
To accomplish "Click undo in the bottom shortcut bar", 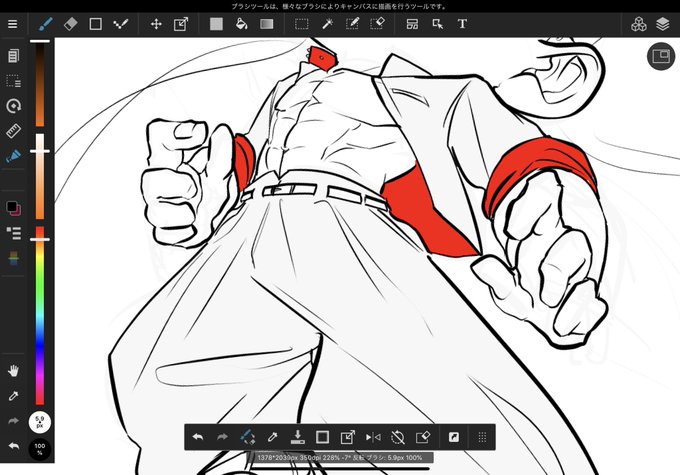I will click(x=198, y=437).
